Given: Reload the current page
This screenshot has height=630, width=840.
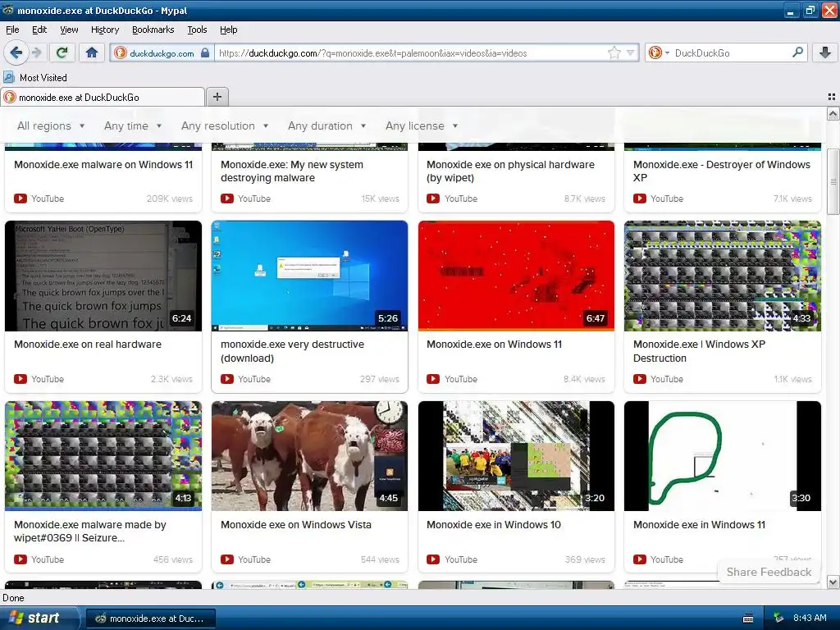Looking at the screenshot, I should (62, 52).
